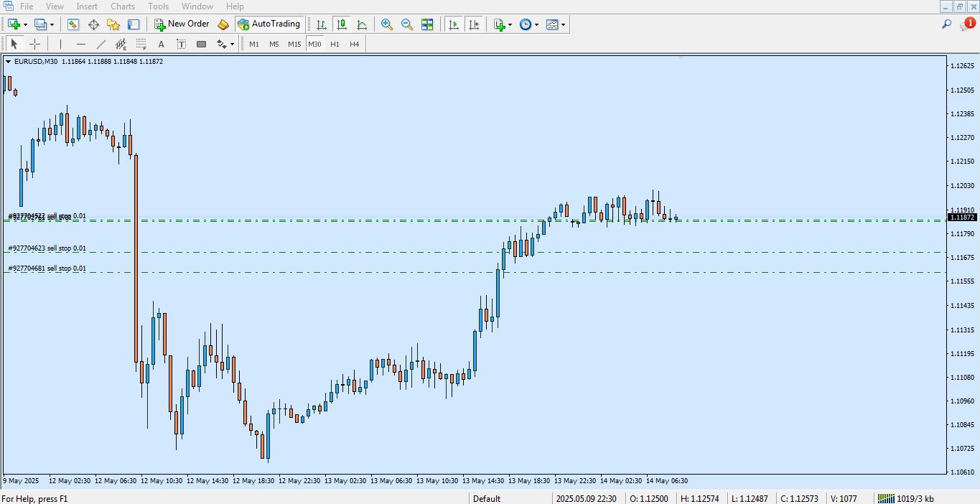980x504 pixels.
Task: Click the New Chart icon
Action: tap(14, 24)
